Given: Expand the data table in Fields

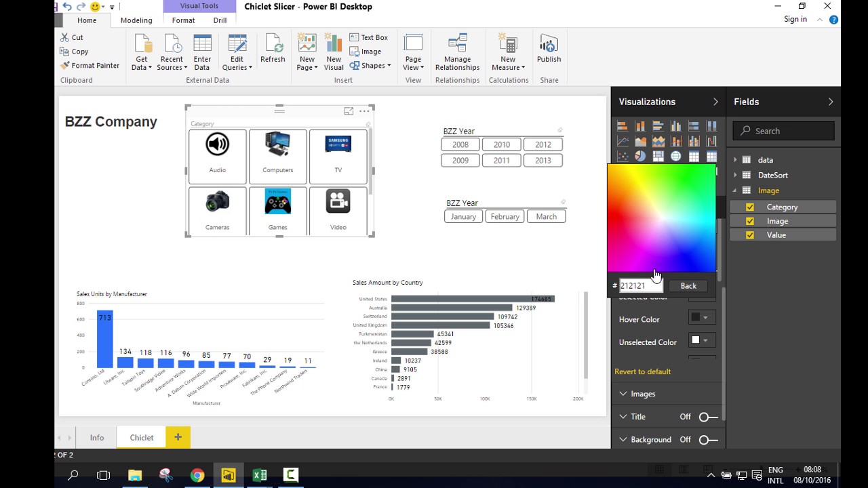Looking at the screenshot, I should [x=735, y=160].
